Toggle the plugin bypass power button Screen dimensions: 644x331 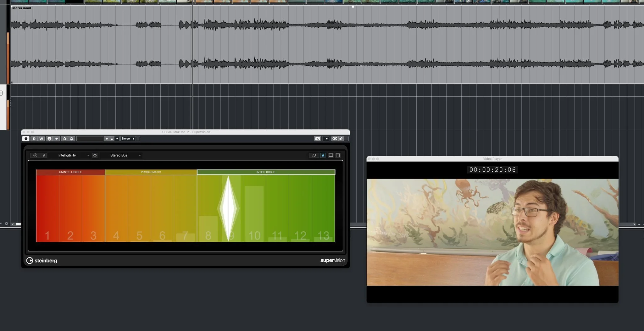coord(26,139)
